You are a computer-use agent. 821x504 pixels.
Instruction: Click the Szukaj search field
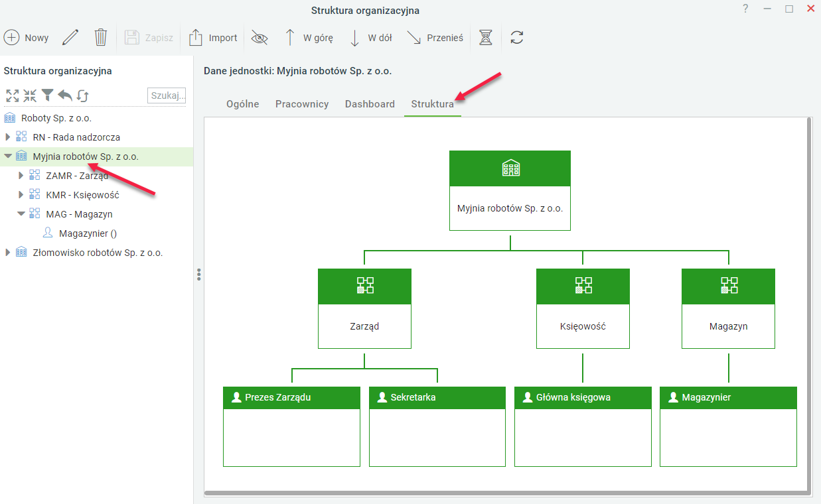click(x=167, y=95)
